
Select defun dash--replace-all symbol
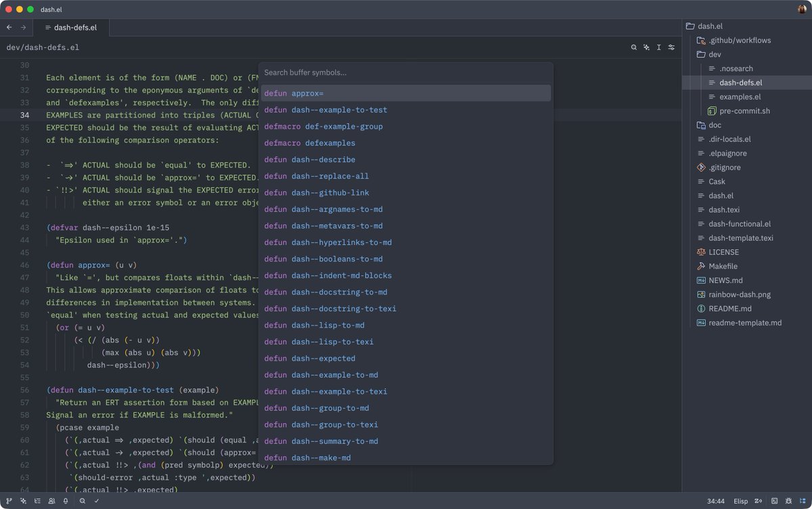point(406,176)
